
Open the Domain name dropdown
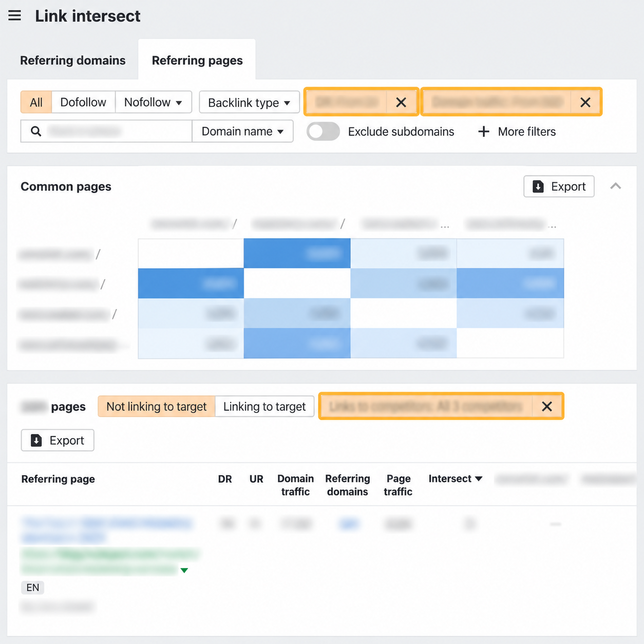[x=242, y=131]
